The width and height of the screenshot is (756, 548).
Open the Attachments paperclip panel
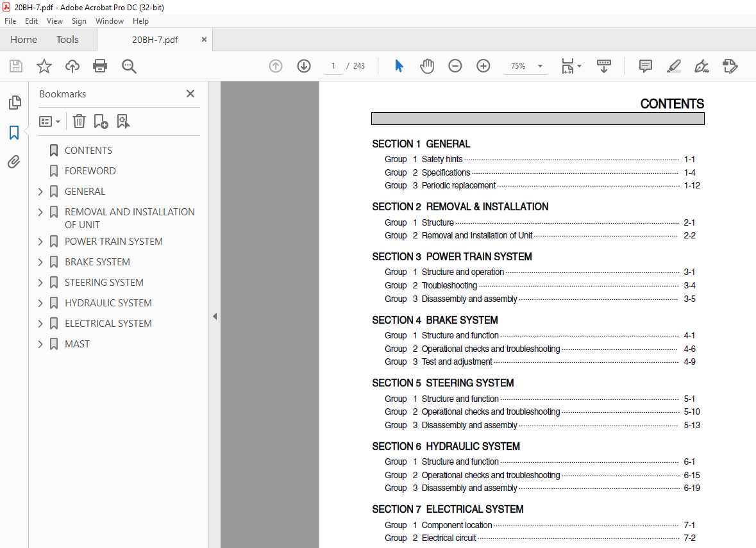[x=14, y=162]
